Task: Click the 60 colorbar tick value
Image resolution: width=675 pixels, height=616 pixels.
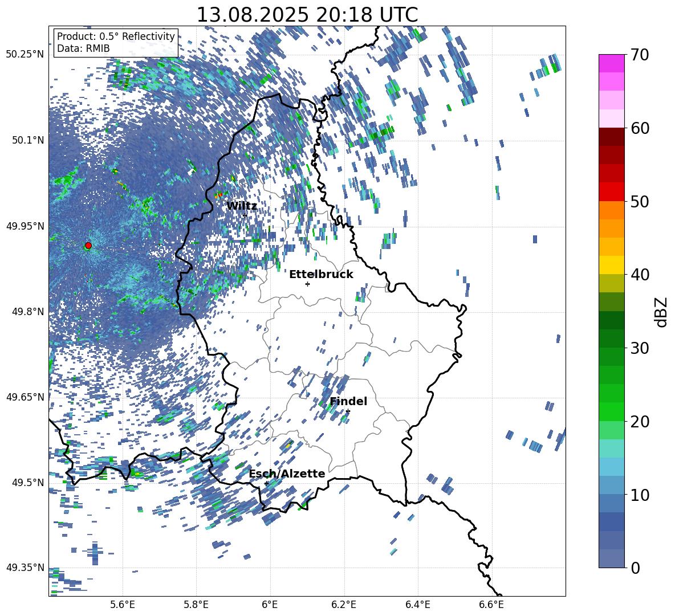Action: (x=640, y=128)
